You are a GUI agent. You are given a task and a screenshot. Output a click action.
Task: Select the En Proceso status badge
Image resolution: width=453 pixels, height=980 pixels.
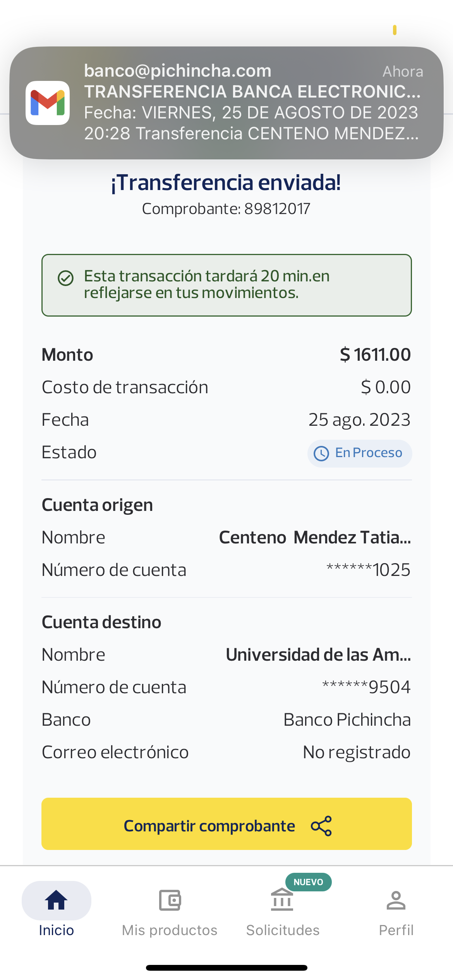[x=360, y=453]
